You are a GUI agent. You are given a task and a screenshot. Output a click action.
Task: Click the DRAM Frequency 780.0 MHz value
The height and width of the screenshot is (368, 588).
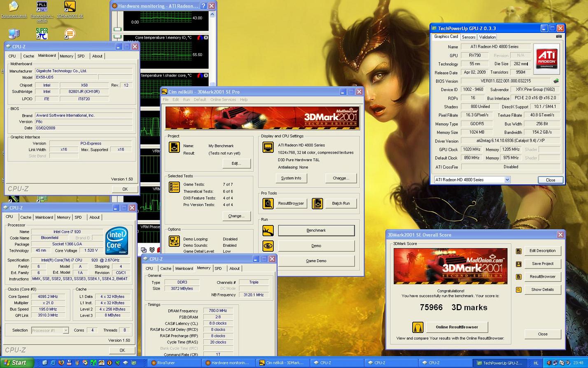point(218,311)
